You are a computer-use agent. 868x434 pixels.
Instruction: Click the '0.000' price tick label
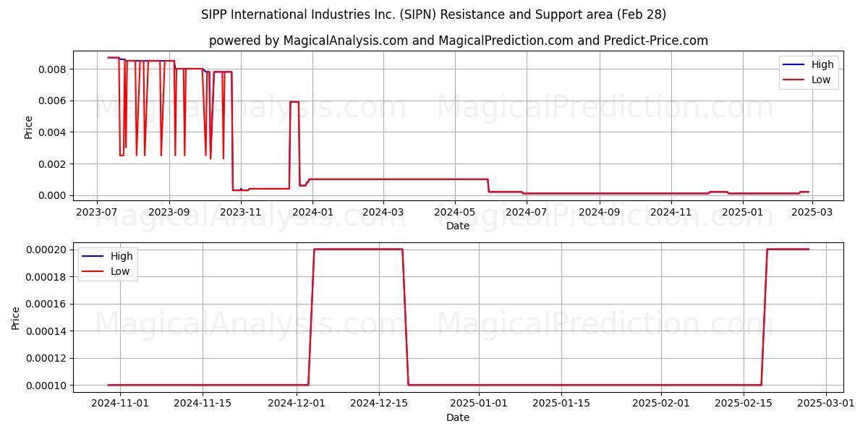[x=54, y=195]
